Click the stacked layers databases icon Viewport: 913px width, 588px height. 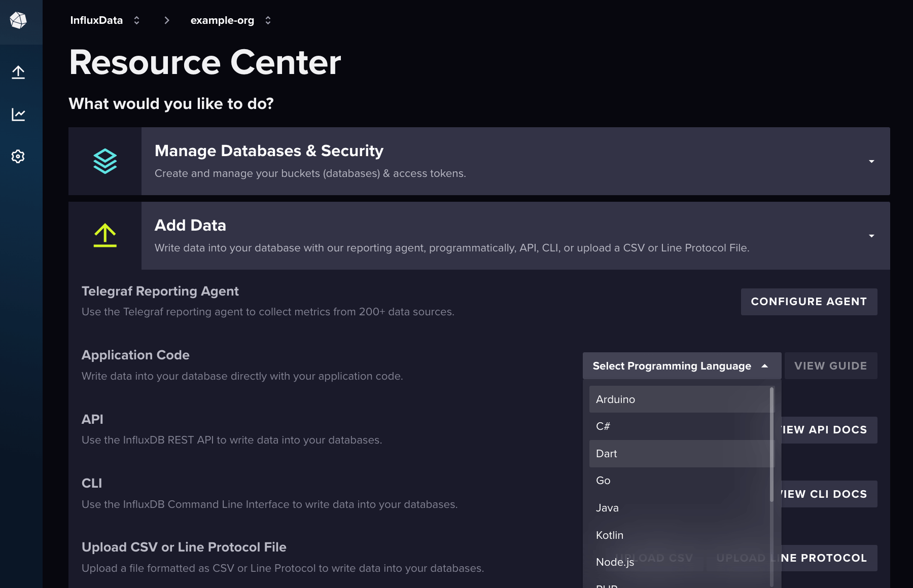pyautogui.click(x=105, y=161)
